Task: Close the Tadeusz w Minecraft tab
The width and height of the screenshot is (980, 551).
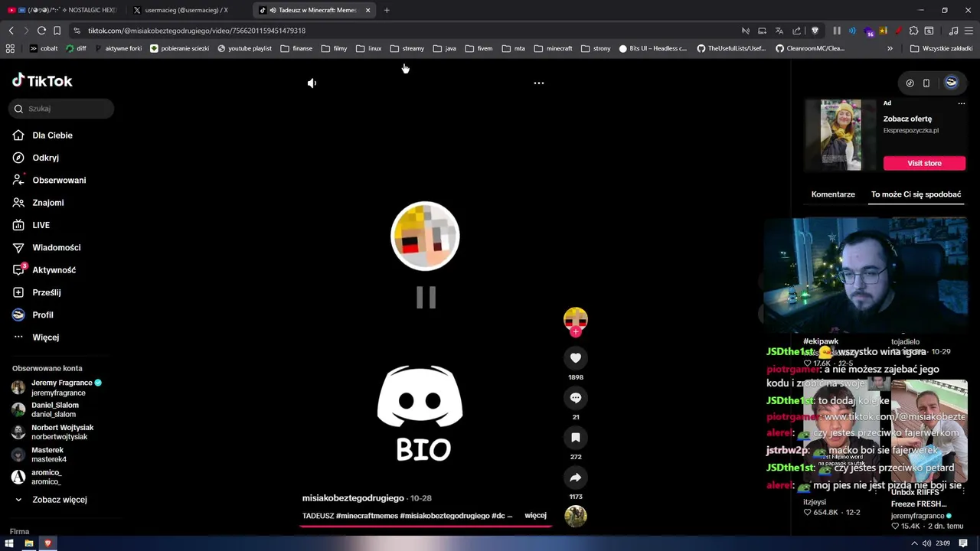Action: 368,10
